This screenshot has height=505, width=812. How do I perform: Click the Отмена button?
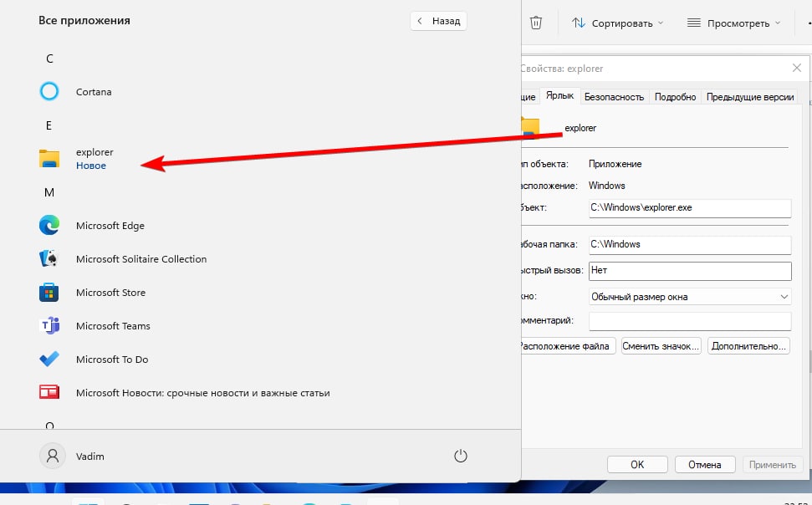(x=705, y=465)
